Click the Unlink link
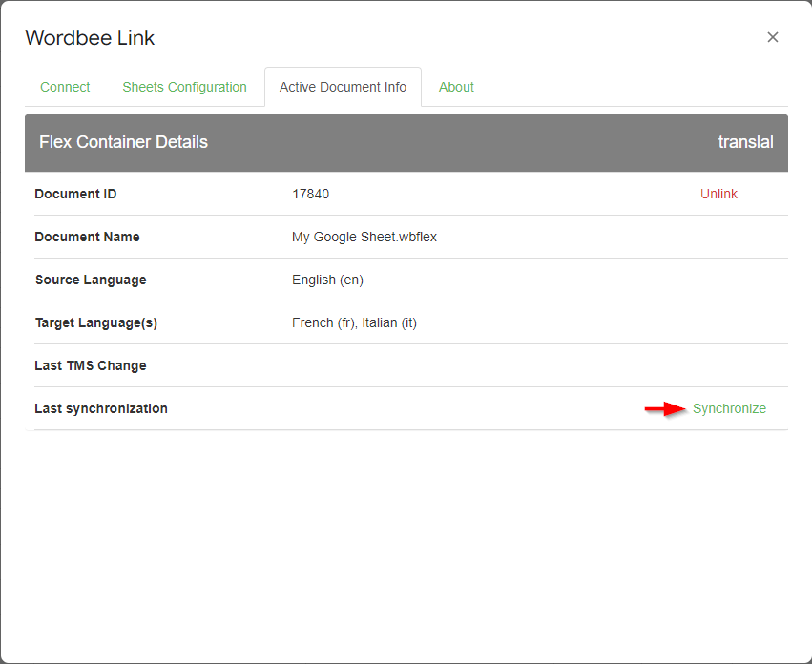812x664 pixels. [718, 194]
